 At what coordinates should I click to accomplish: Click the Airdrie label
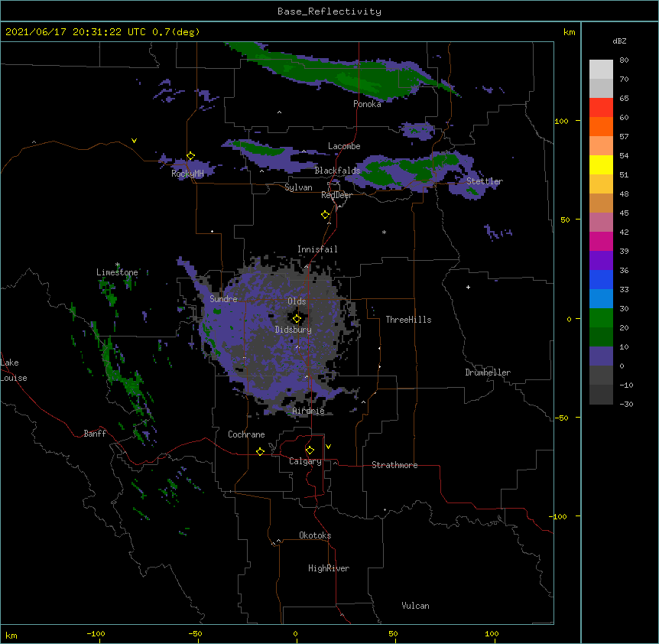click(309, 411)
